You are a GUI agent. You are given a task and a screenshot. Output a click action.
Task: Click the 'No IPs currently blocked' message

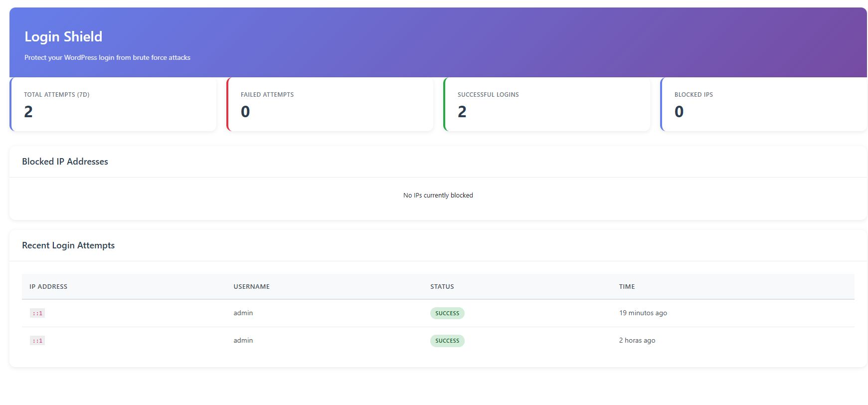(438, 195)
